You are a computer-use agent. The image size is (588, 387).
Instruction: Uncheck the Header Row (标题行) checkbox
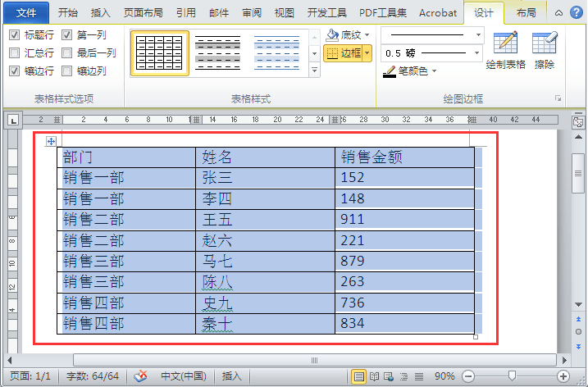pos(14,35)
